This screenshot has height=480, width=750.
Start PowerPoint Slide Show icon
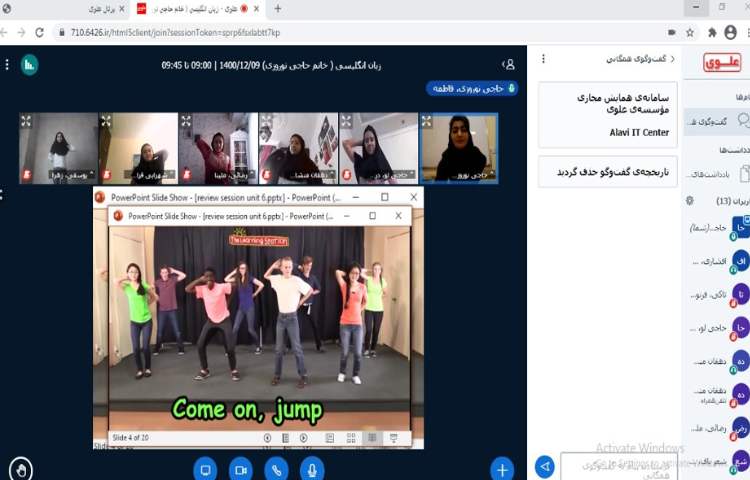pos(393,437)
